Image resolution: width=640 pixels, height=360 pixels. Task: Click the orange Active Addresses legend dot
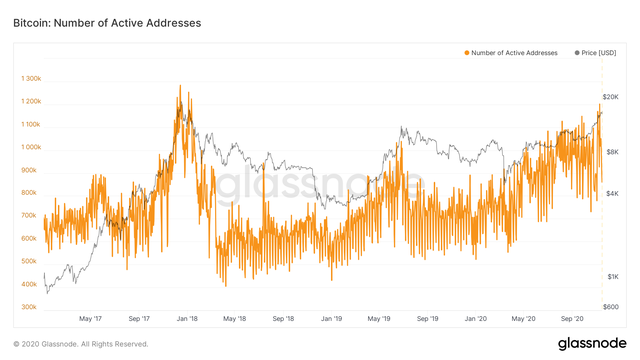pos(467,53)
